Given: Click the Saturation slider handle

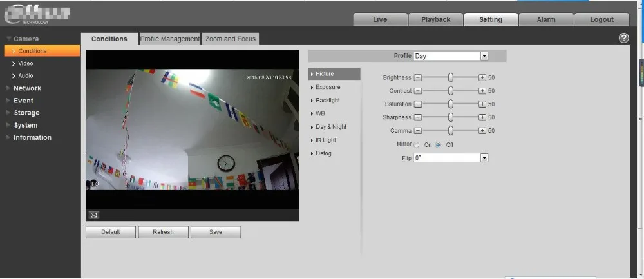Looking at the screenshot, I should tap(451, 104).
